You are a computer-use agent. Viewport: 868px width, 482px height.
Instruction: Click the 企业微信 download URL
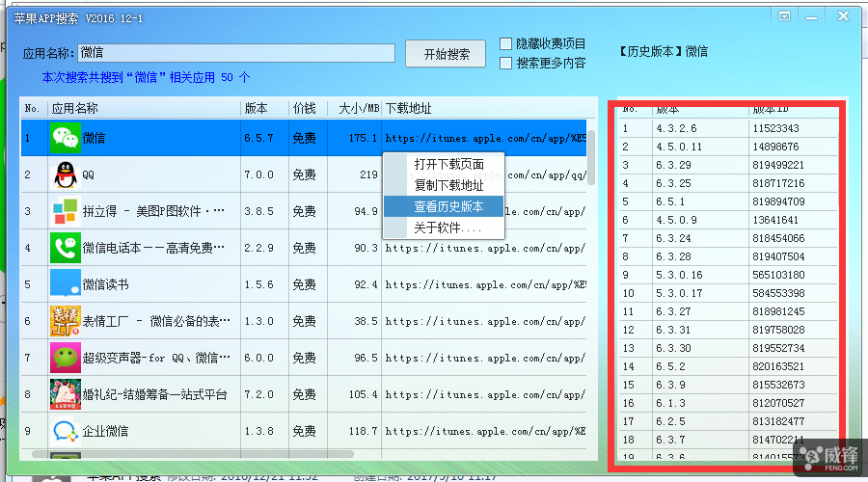pos(485,431)
